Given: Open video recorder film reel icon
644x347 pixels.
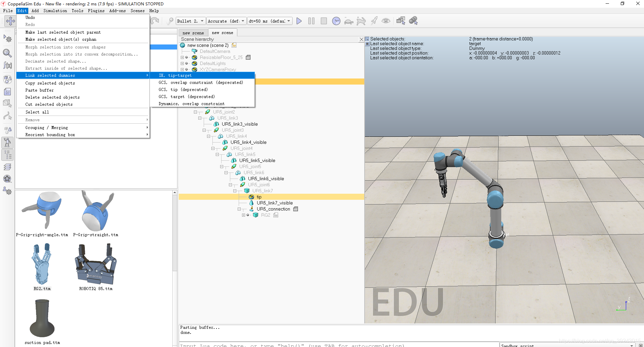Looking at the screenshot, I should coord(7,179).
